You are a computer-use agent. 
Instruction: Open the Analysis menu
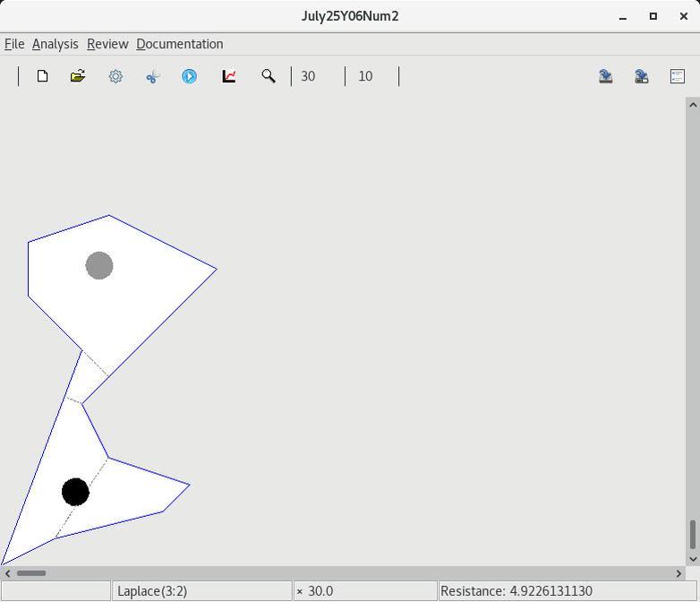[x=55, y=44]
